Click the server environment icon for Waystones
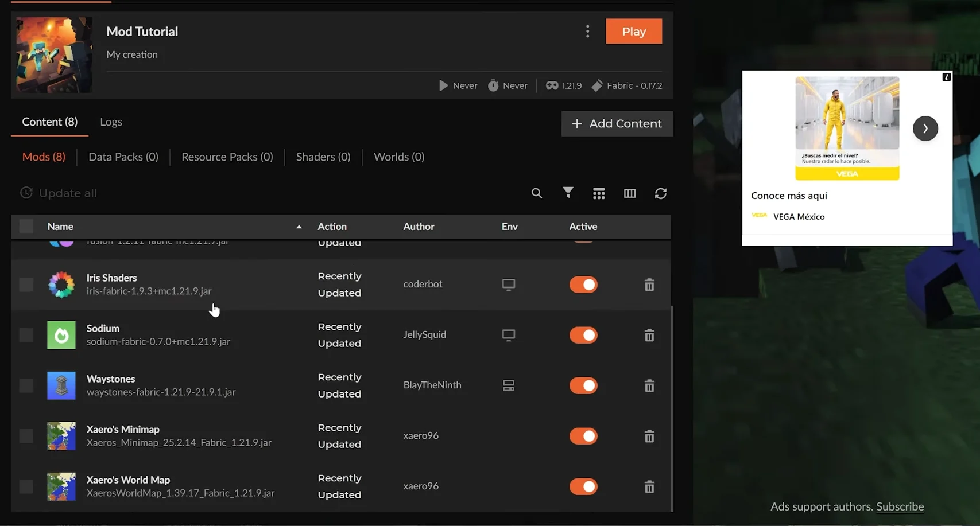Image resolution: width=980 pixels, height=526 pixels. [509, 385]
